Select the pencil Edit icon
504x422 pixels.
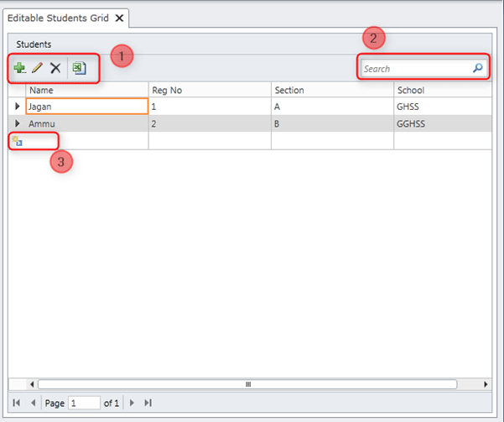[37, 68]
